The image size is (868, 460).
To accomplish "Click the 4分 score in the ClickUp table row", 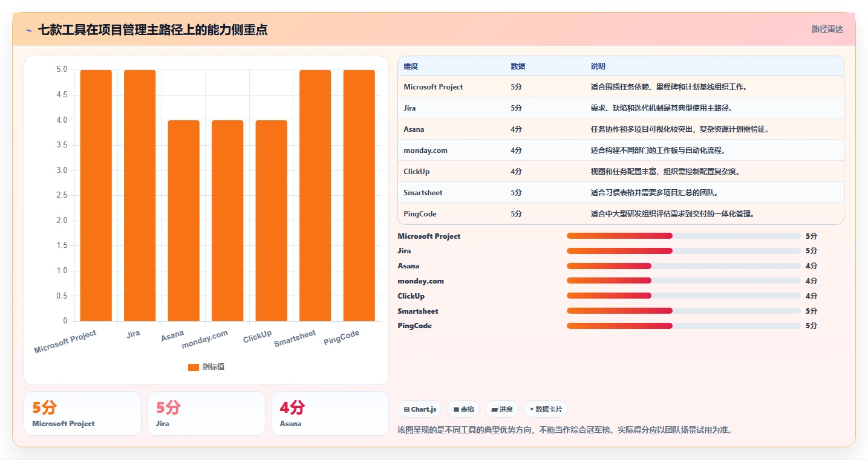I will point(516,172).
